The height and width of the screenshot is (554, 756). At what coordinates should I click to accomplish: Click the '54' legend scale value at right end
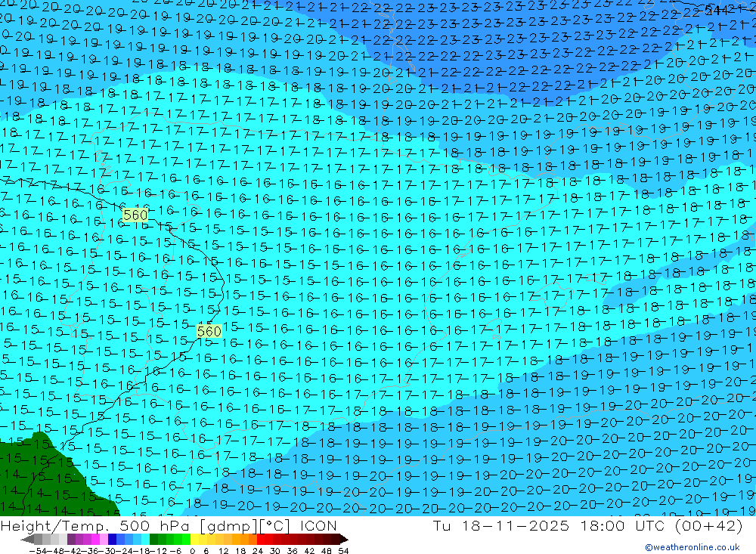(343, 551)
